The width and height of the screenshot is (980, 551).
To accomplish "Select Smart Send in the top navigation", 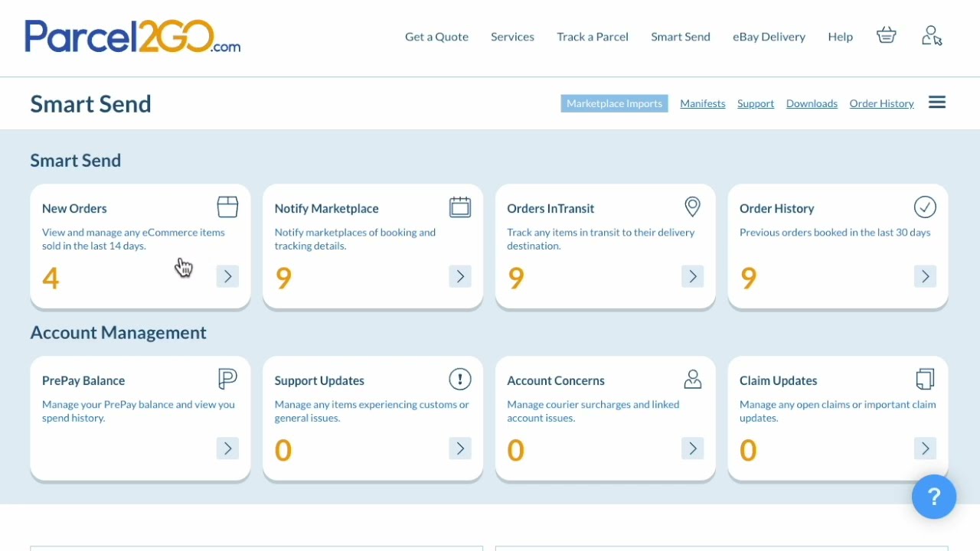I will coord(681,37).
